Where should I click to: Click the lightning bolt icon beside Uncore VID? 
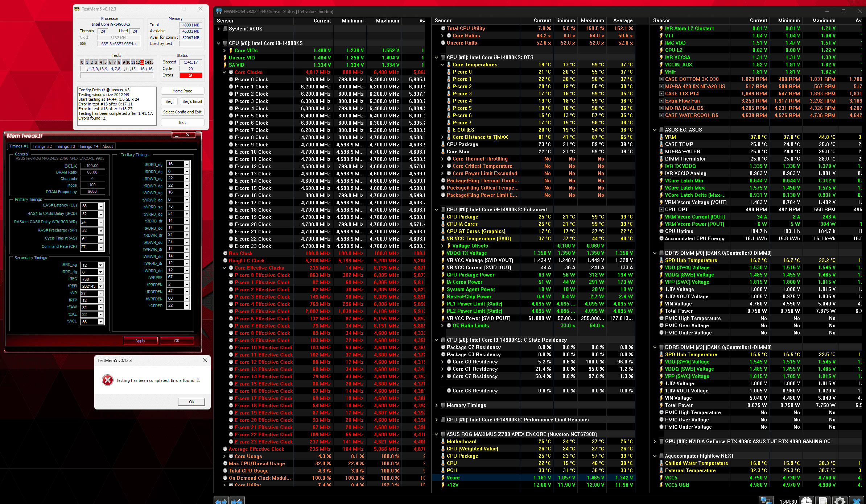tap(225, 58)
